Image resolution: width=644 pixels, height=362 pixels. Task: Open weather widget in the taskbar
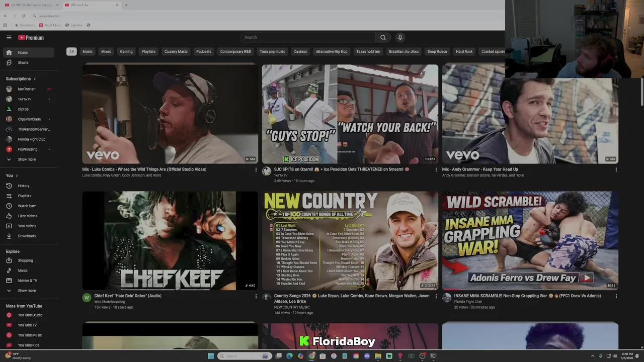(x=18, y=356)
